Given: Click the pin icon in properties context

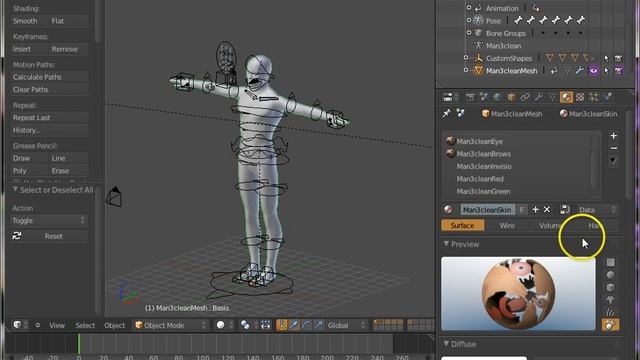Looking at the screenshot, I should click(447, 113).
